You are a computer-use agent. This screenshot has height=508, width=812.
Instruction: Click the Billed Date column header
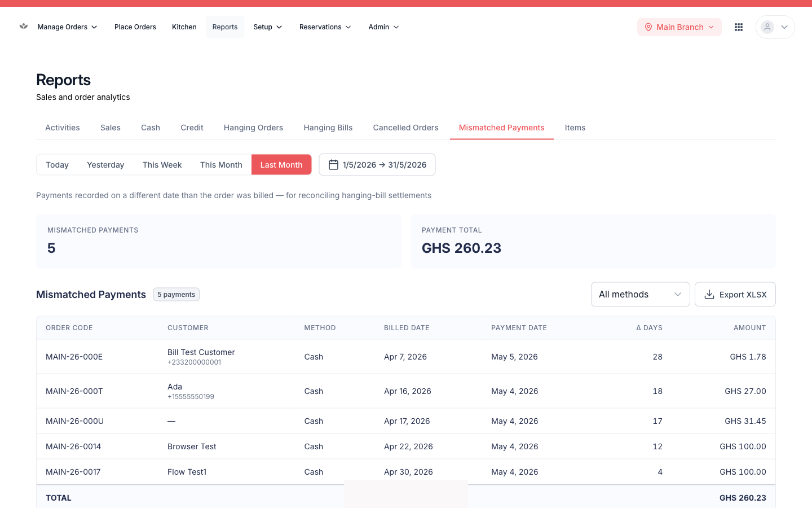[407, 328]
